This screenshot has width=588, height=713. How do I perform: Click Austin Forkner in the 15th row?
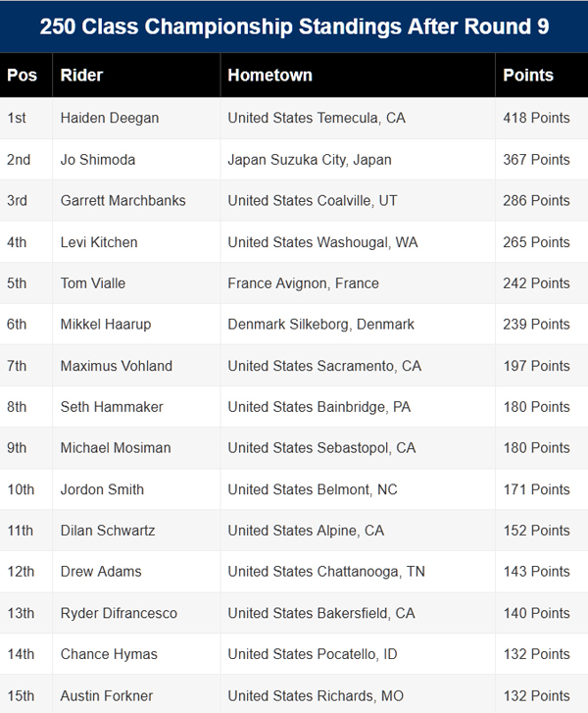click(x=106, y=695)
